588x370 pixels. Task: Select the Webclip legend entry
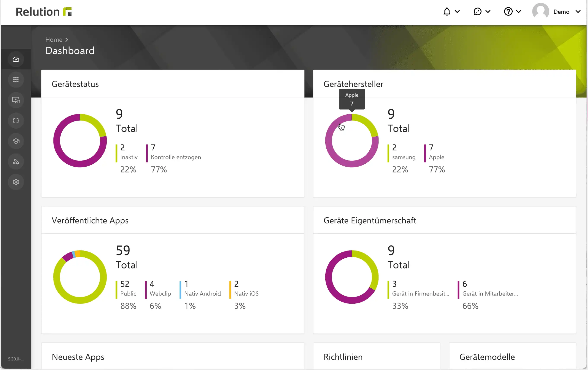tap(158, 295)
